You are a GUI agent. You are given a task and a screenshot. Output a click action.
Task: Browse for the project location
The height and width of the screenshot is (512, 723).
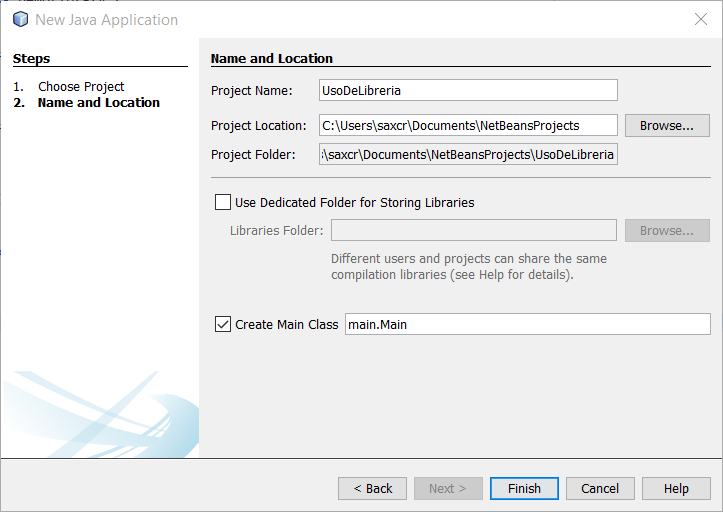[x=667, y=125]
